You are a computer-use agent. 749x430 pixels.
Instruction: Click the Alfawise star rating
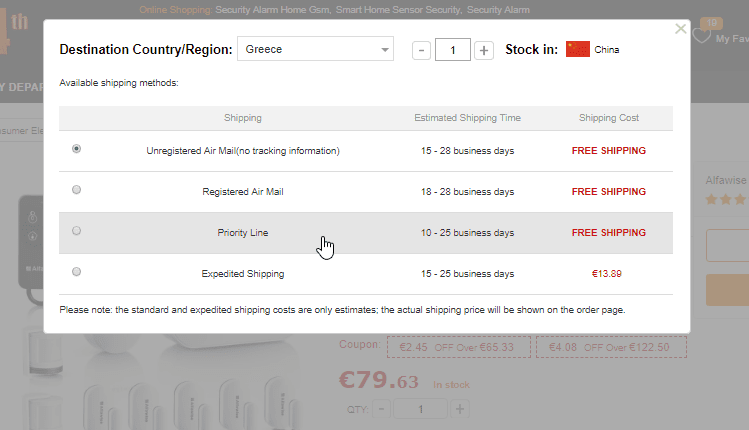click(x=727, y=199)
